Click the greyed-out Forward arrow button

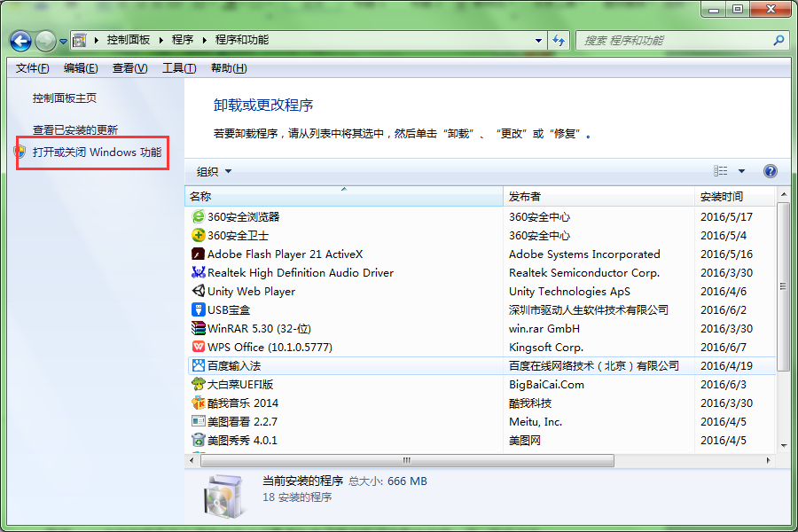(x=45, y=41)
